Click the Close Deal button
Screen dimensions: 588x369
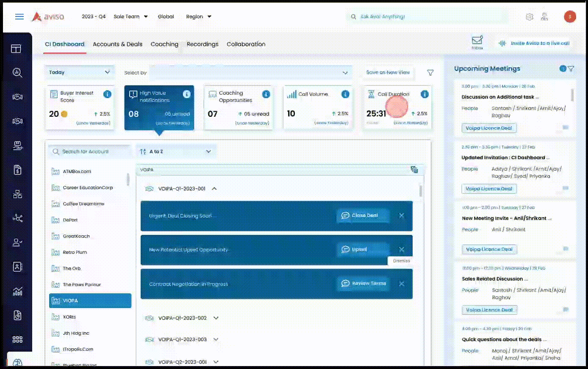coord(363,215)
